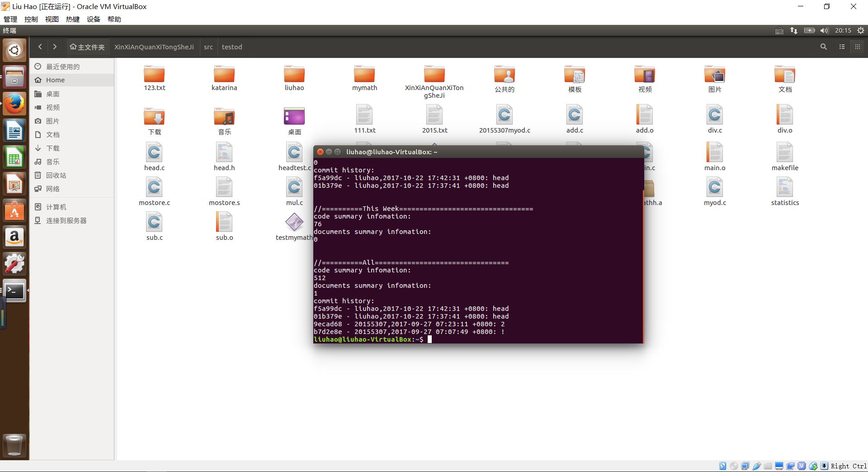Open the clock showing 20:15
This screenshot has width=868, height=472.
(x=843, y=30)
